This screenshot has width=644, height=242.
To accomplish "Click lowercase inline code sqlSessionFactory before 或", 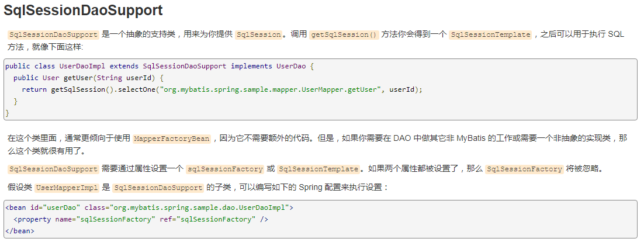I will coord(224,169).
